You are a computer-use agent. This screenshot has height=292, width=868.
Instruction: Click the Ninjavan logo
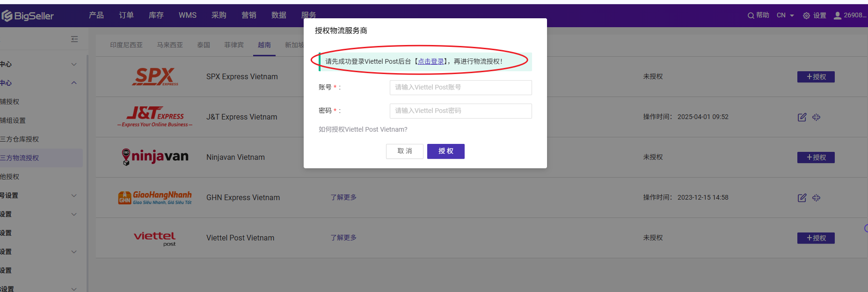click(x=155, y=157)
